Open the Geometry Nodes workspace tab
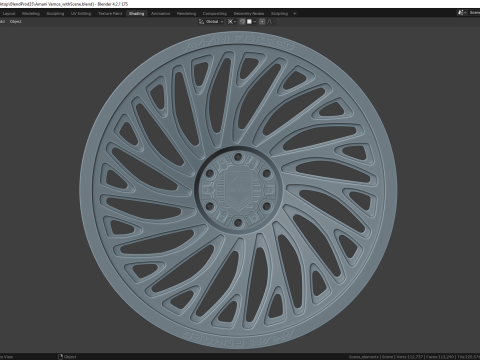Screen dimensions: 480x360 point(249,14)
